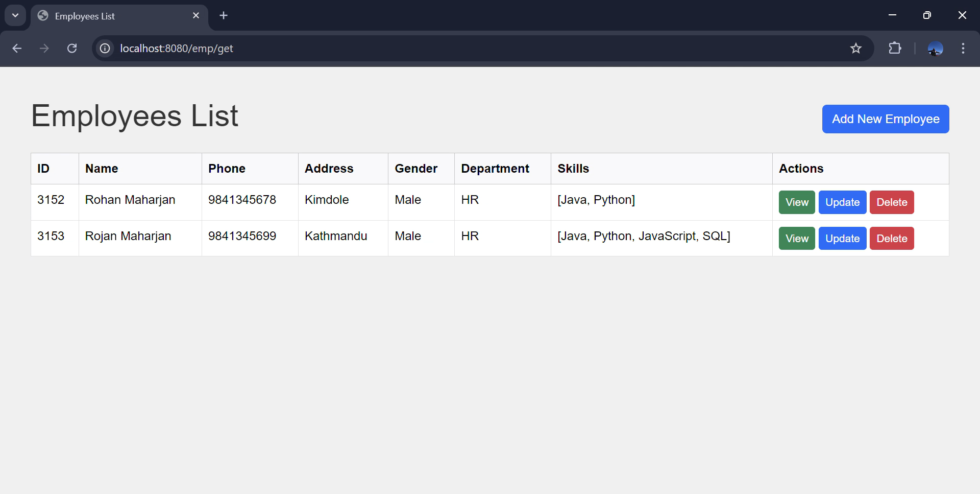The width and height of the screenshot is (980, 494).
Task: Open the Chrome profile avatar
Action: (935, 48)
